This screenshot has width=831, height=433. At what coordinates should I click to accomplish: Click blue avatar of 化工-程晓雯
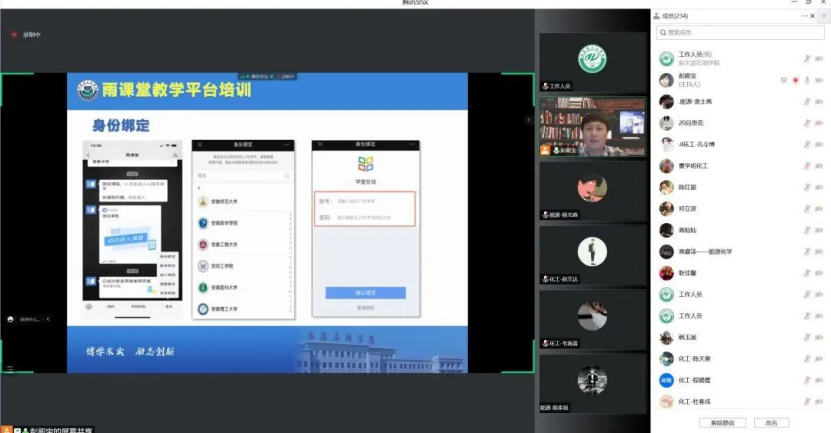[666, 380]
